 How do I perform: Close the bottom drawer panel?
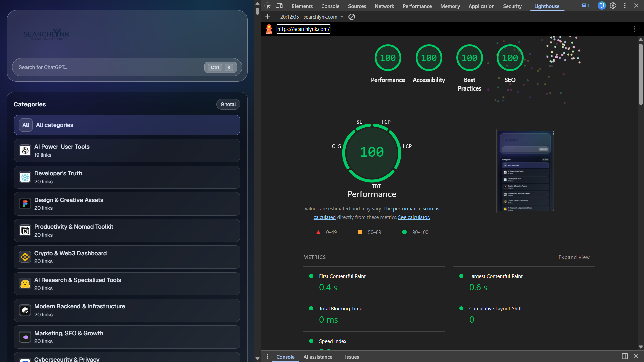pyautogui.click(x=636, y=356)
